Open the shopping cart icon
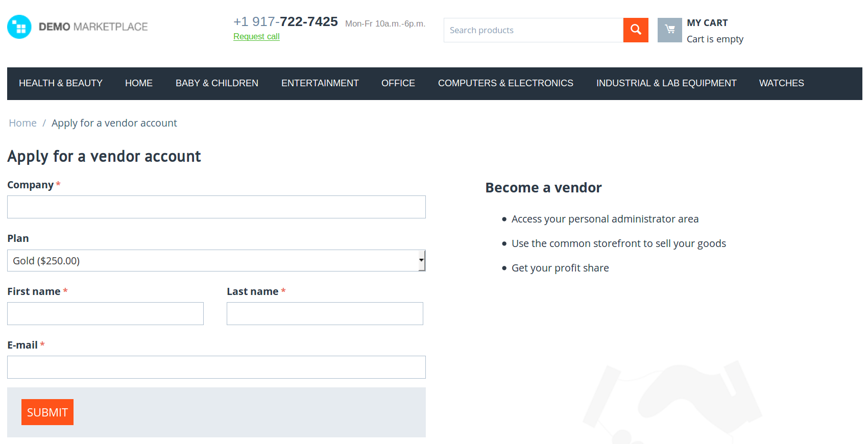The image size is (868, 444). point(669,30)
